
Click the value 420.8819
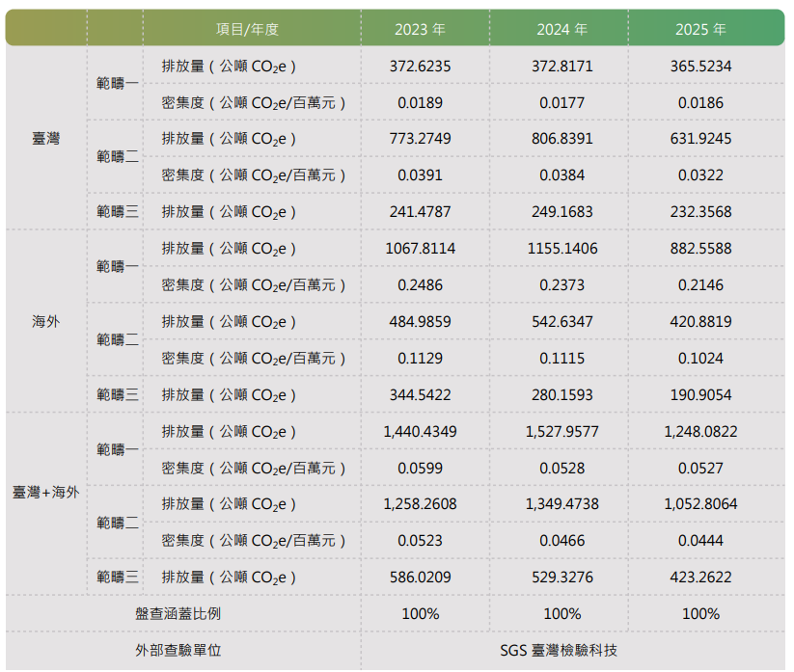700,321
